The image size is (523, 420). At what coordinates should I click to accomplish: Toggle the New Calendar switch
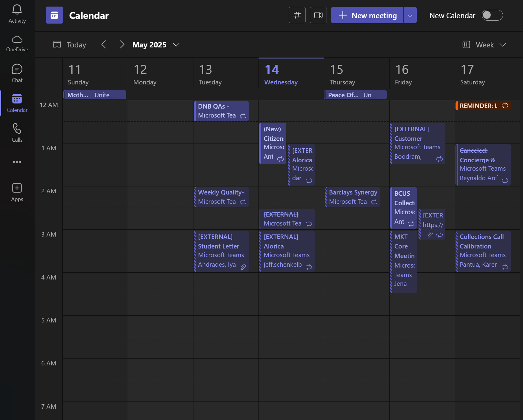492,15
